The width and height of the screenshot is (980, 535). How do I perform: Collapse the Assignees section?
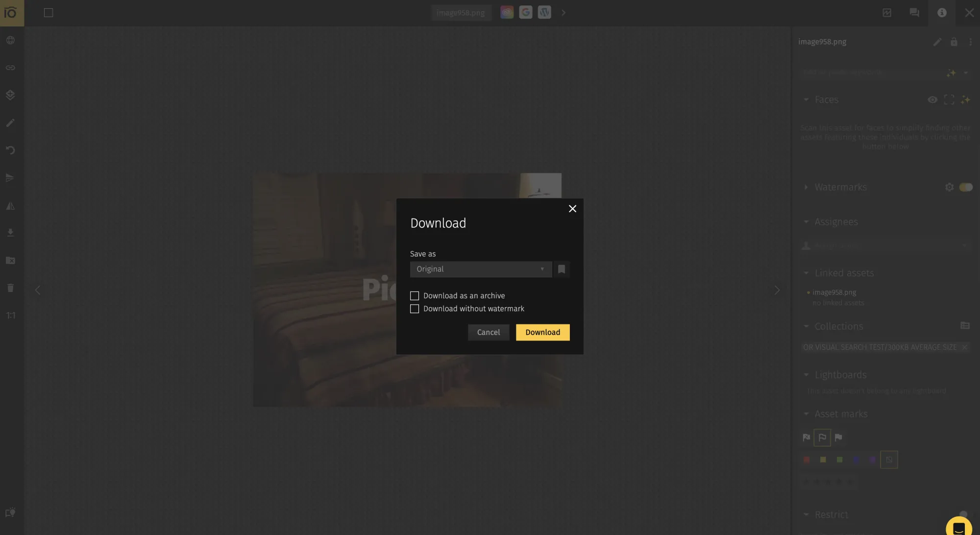point(806,222)
